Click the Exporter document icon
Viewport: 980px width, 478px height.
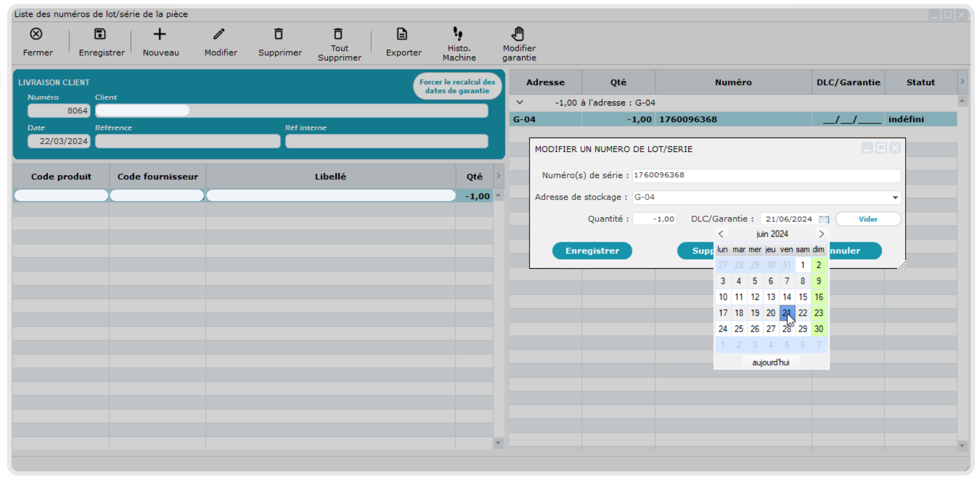coord(402,34)
